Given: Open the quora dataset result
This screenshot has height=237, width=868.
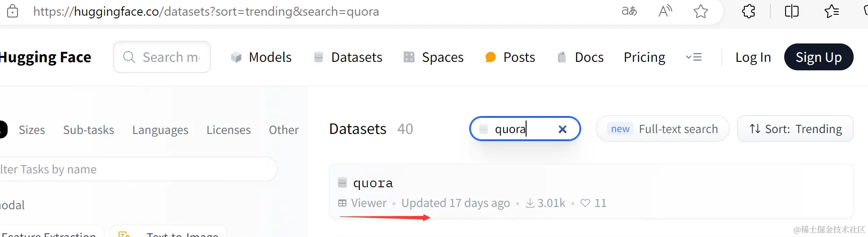Looking at the screenshot, I should click(x=373, y=183).
